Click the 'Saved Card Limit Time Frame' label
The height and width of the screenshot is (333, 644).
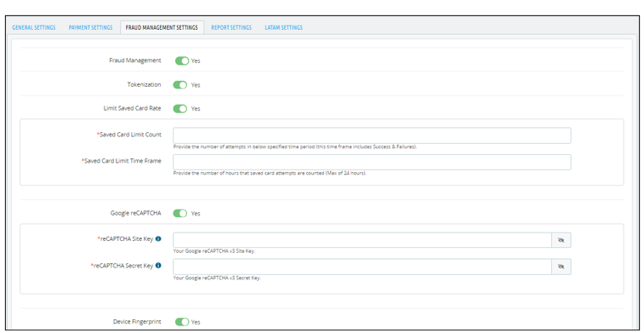point(122,161)
